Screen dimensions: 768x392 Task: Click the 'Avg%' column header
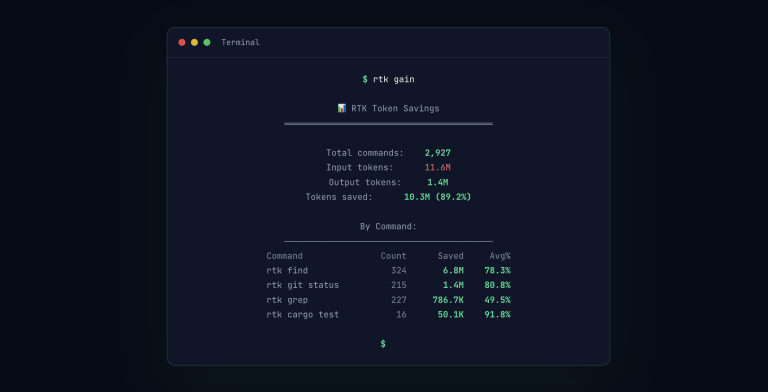coord(500,256)
